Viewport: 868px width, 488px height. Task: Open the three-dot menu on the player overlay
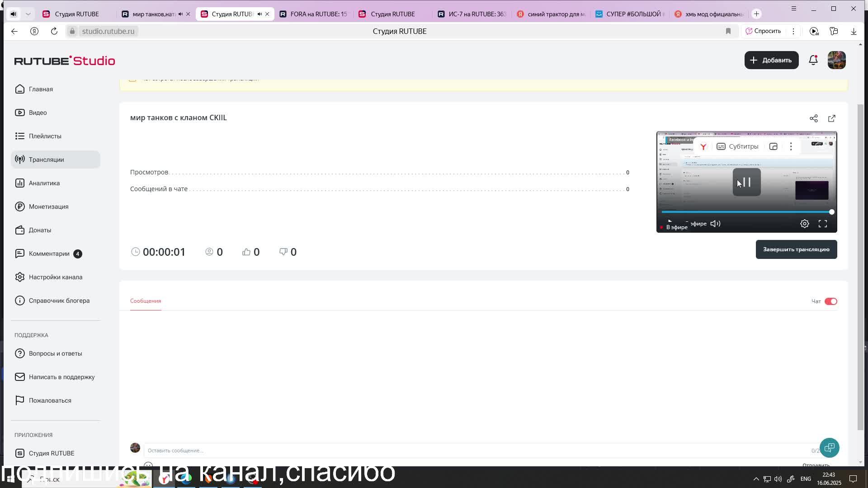(x=791, y=146)
